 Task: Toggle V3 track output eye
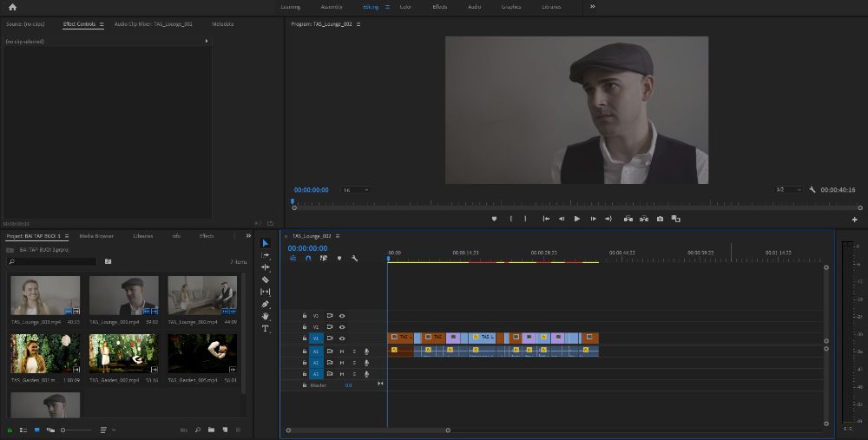click(x=342, y=316)
